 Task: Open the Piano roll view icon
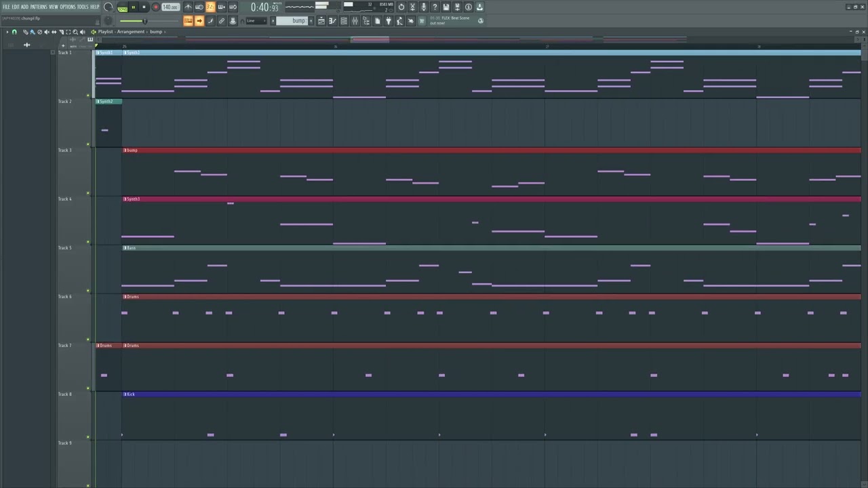332,21
